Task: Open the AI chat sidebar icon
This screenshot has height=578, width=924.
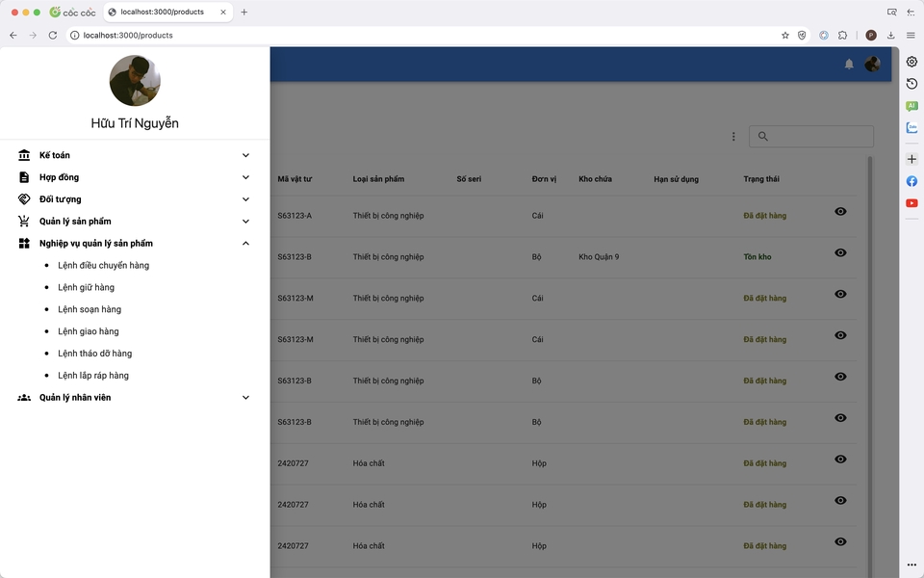Action: coord(911,106)
